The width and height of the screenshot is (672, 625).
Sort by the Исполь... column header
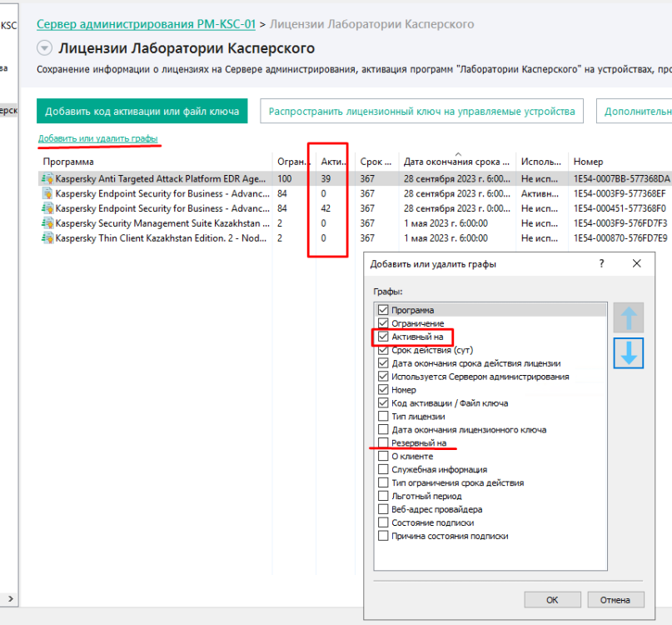(x=542, y=162)
